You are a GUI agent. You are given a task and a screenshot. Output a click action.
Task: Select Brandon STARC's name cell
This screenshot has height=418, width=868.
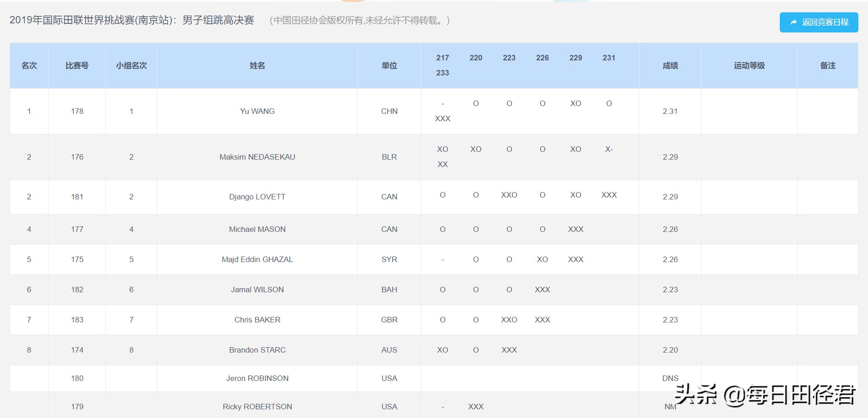coord(257,350)
